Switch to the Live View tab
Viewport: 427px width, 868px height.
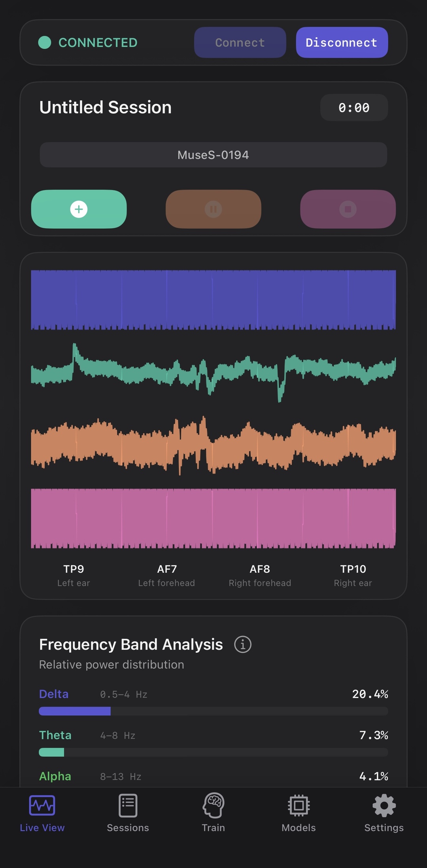42,813
